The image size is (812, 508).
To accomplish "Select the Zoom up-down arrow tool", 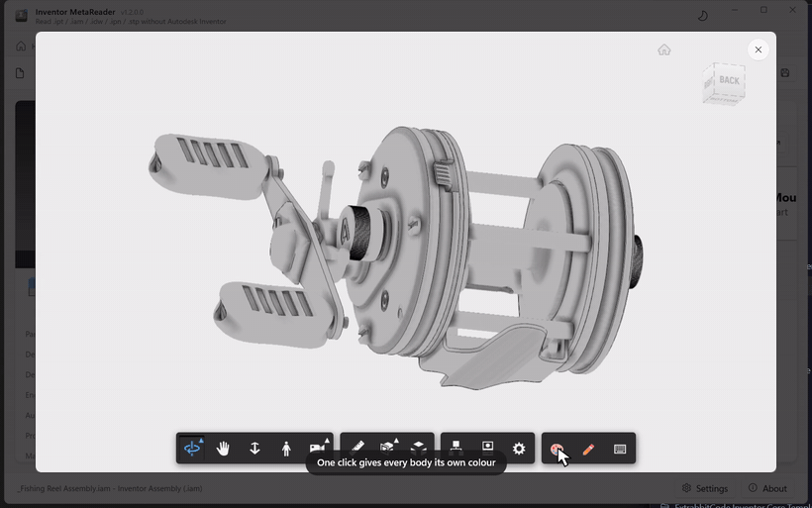I will [254, 449].
